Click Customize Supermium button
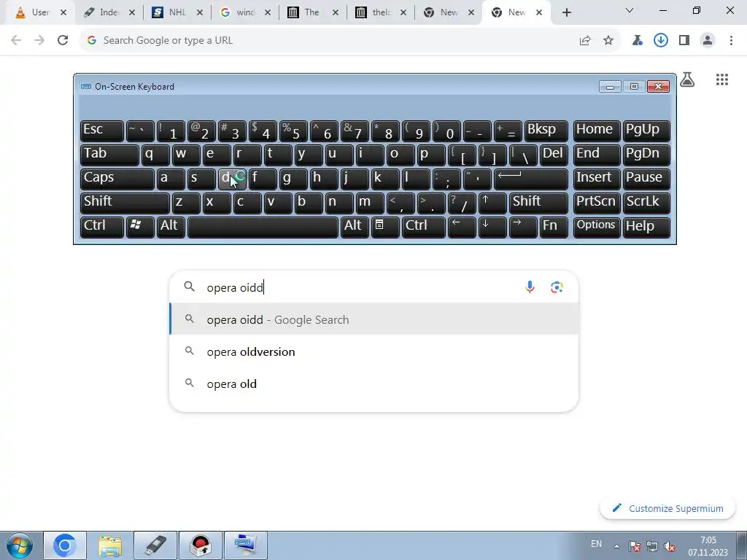 [x=667, y=508]
